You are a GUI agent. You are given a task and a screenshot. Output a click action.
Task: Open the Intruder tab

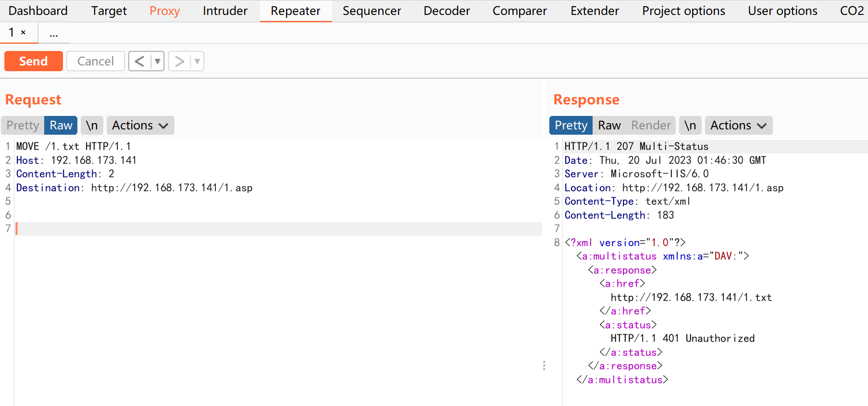pos(225,11)
